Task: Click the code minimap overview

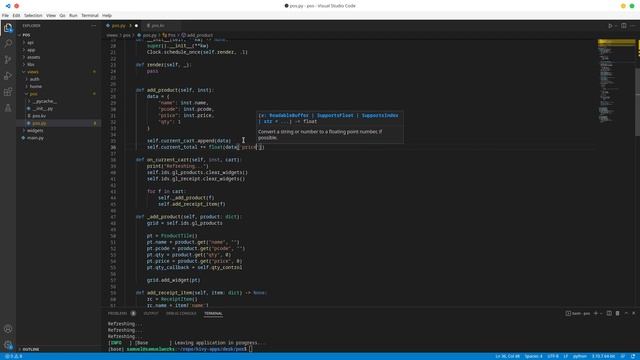Action: 616,82
